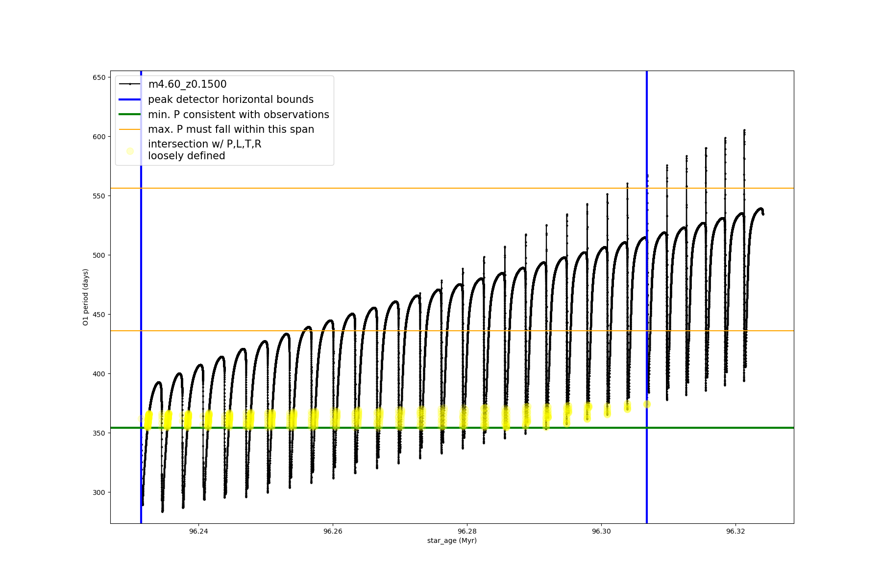Click the 96.32 tick label on x-axis
882x588 pixels.
tap(735, 531)
